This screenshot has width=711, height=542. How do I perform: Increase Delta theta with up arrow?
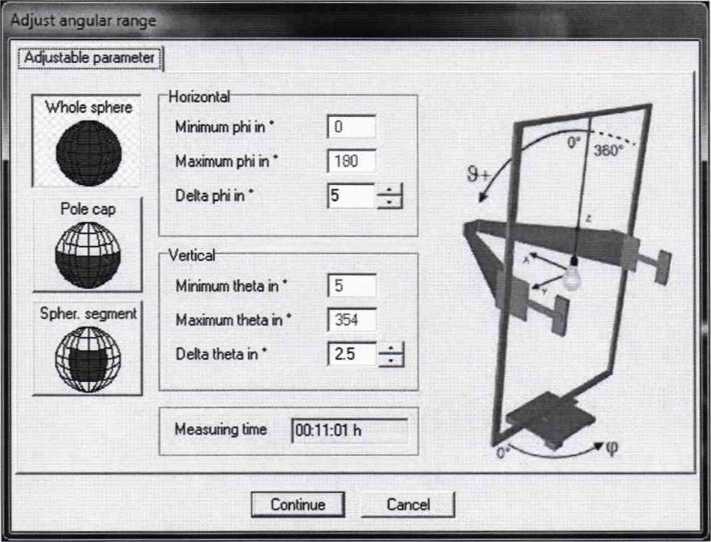(390, 348)
